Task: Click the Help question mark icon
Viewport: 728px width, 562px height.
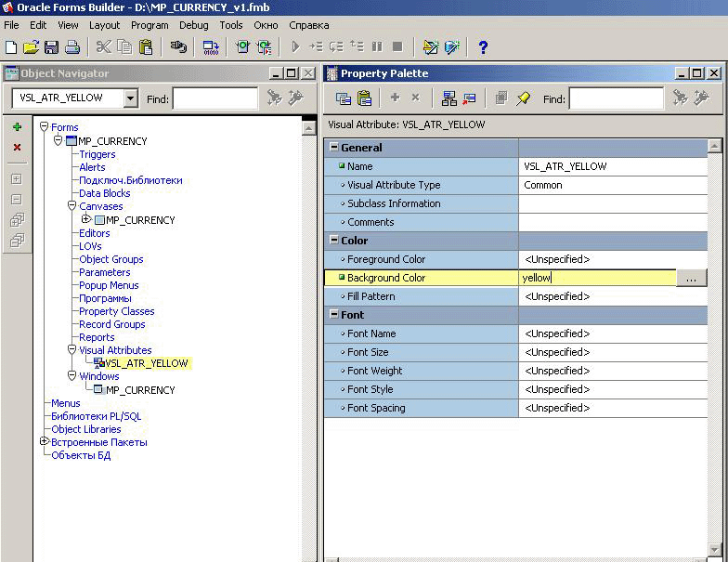Action: [x=483, y=46]
